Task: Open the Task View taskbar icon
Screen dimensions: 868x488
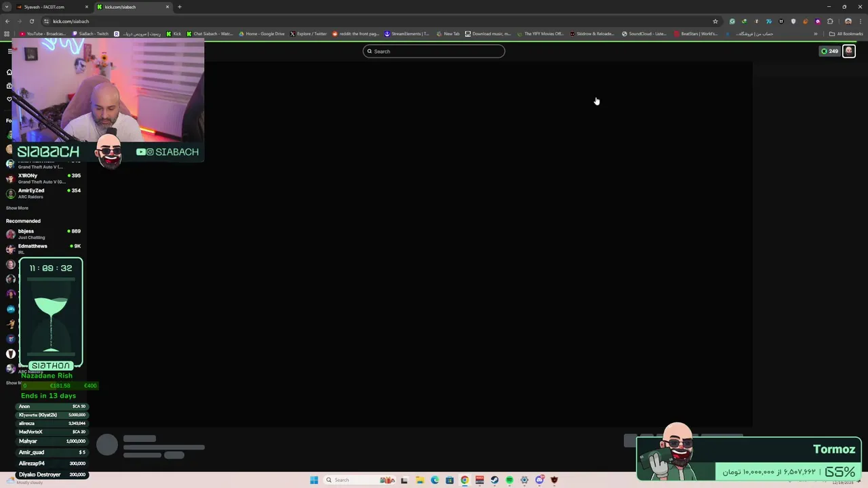Action: 404,480
